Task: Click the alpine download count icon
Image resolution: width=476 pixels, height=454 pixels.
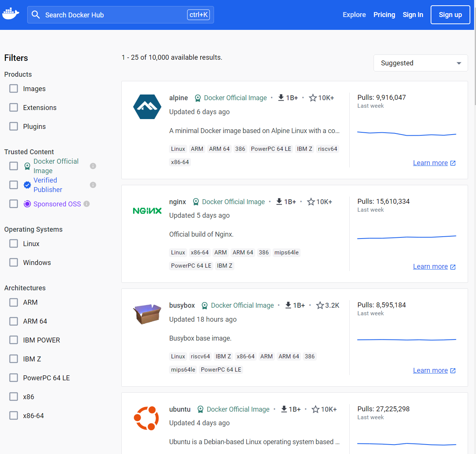Action: click(281, 98)
